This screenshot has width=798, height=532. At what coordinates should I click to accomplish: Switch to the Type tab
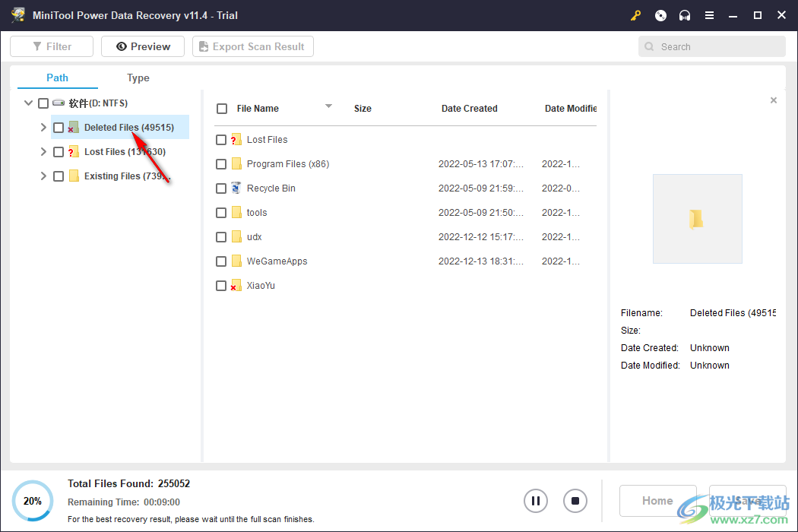pos(138,78)
